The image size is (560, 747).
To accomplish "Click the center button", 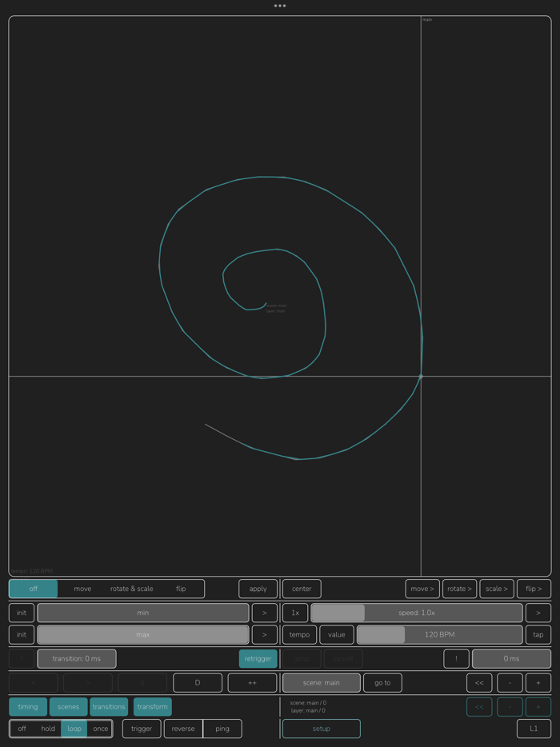I will point(302,589).
